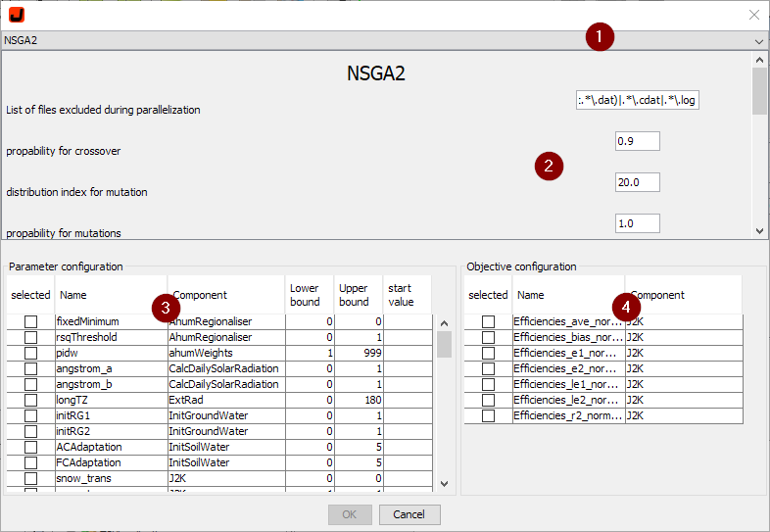Click the pidw upper bound cell 999
The width and height of the screenshot is (770, 532).
pos(359,353)
